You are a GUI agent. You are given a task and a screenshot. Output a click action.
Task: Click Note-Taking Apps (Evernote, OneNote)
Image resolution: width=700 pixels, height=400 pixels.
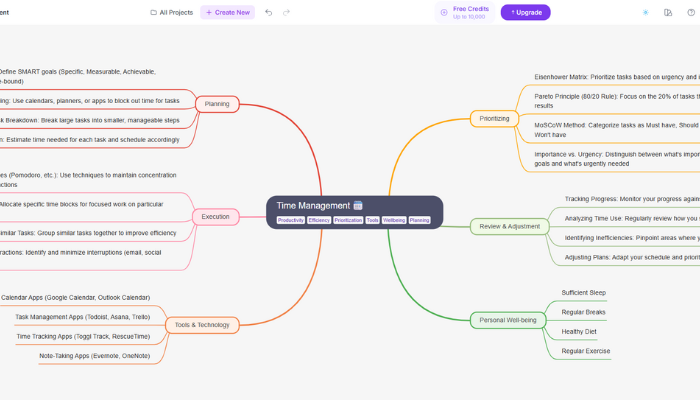95,356
